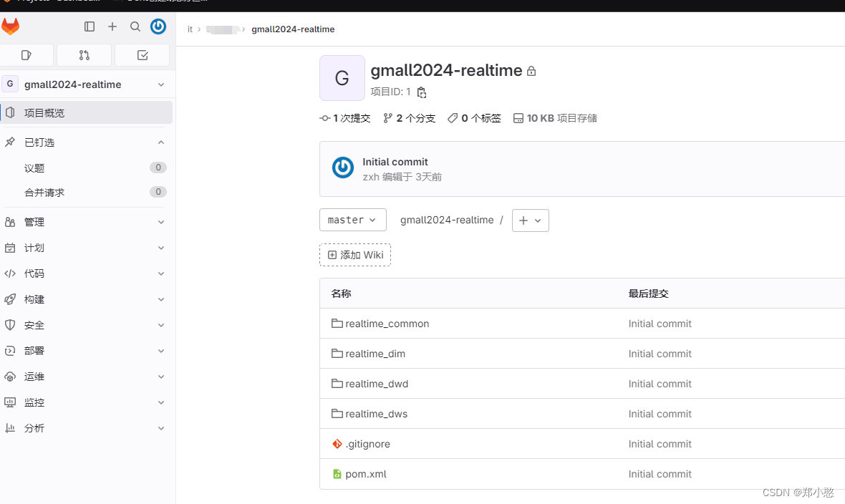This screenshot has height=504, width=845.
Task: Click the shield icon next to 安全
Action: point(10,325)
